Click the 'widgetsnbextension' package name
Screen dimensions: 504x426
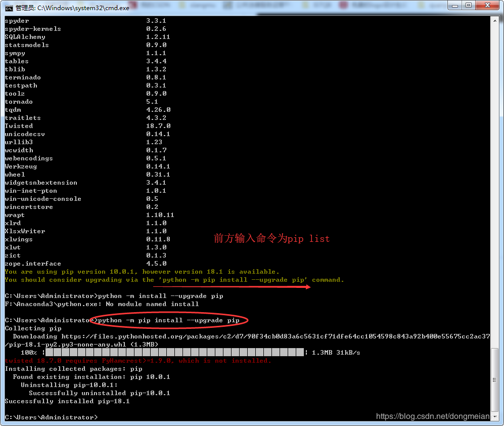pos(41,183)
